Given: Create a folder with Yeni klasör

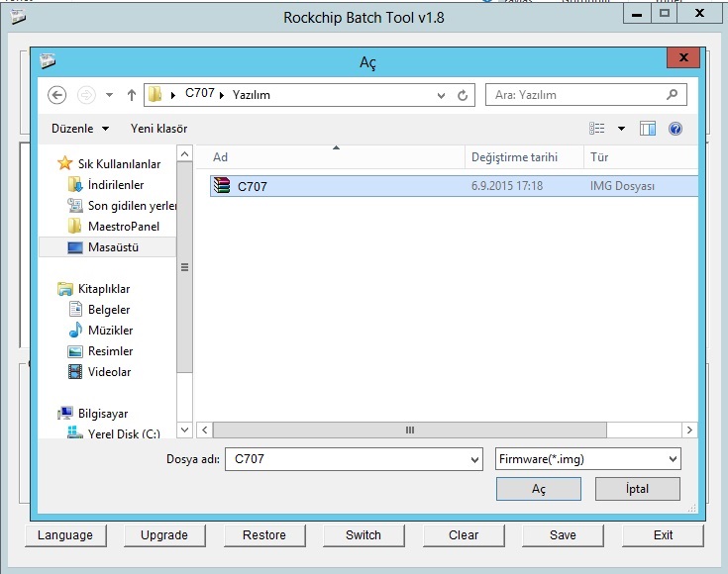Looking at the screenshot, I should (x=158, y=129).
